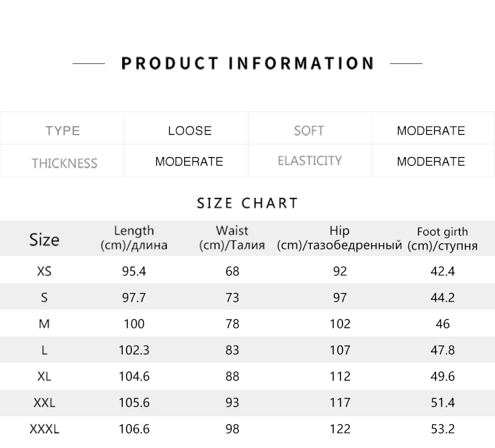Viewport: 495px width, 448px height.
Task: Click the SIZE CHART title
Action: click(x=247, y=203)
